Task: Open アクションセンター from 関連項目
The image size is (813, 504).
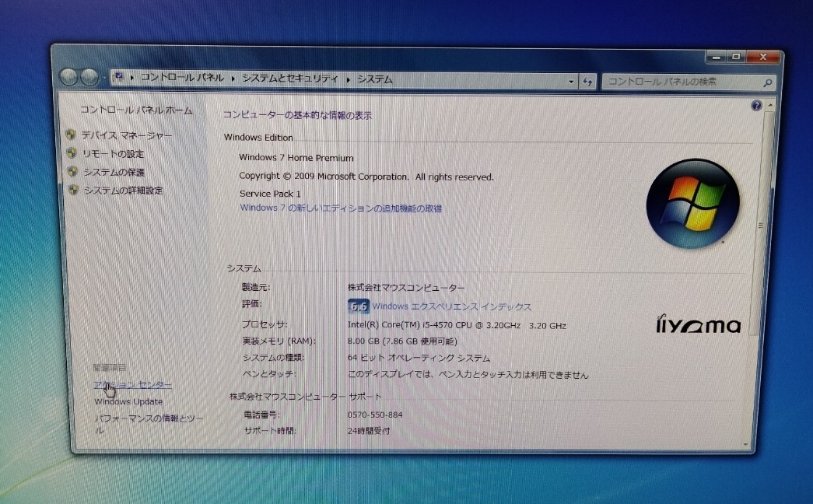Action: click(x=132, y=384)
